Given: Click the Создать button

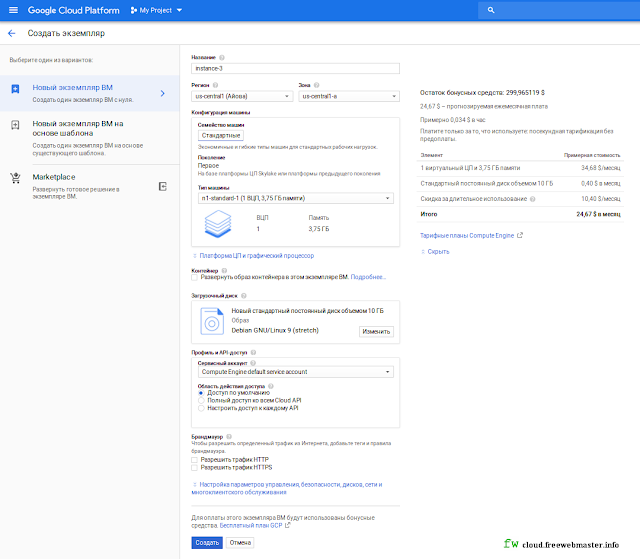Looking at the screenshot, I should click(207, 543).
